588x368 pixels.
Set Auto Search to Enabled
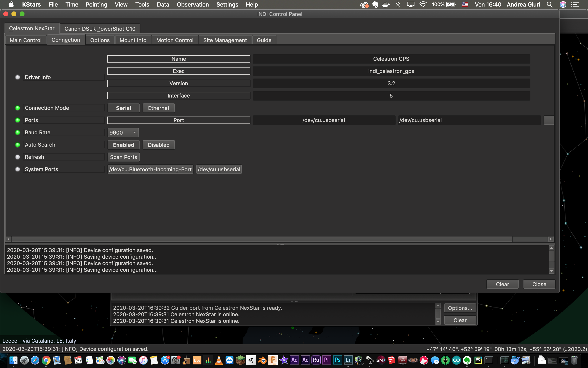pyautogui.click(x=124, y=145)
